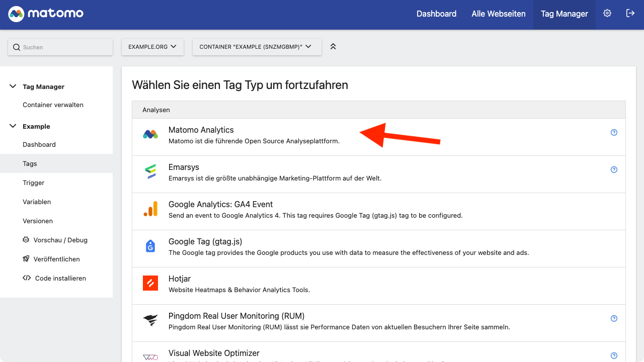Click the Google Analytics GA4 icon
Screen dimensions: 644x362
click(150, 209)
